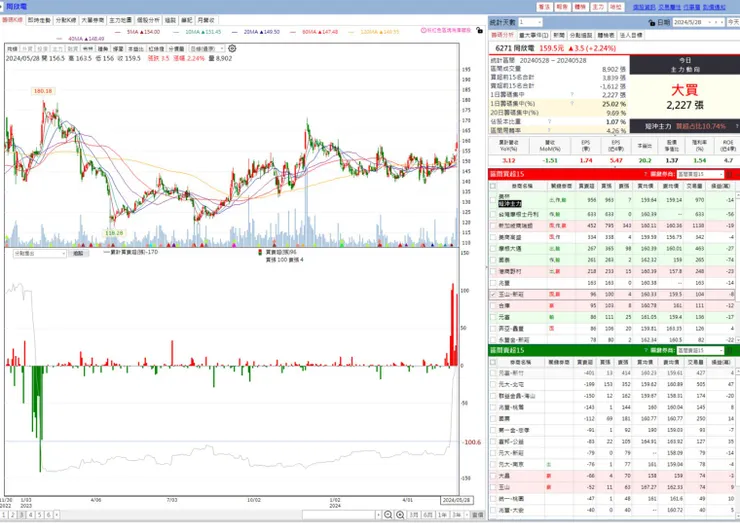
Task: Click the 主力 button at top
Action: pyautogui.click(x=598, y=7)
